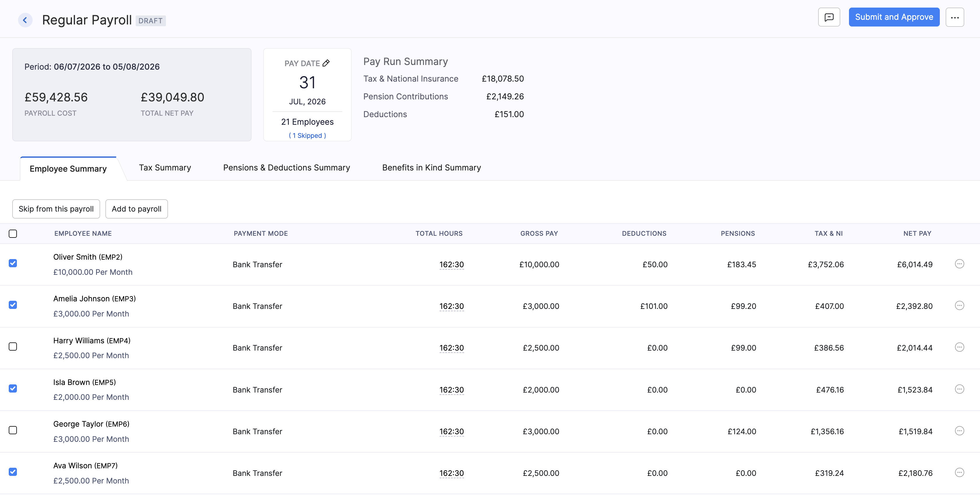Open Oliver Smith's 162:30 total hours
Image resolution: width=980 pixels, height=496 pixels.
[x=452, y=265]
